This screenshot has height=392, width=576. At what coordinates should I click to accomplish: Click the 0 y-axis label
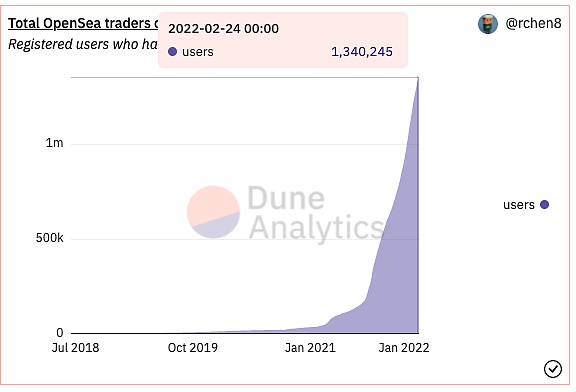[60, 333]
